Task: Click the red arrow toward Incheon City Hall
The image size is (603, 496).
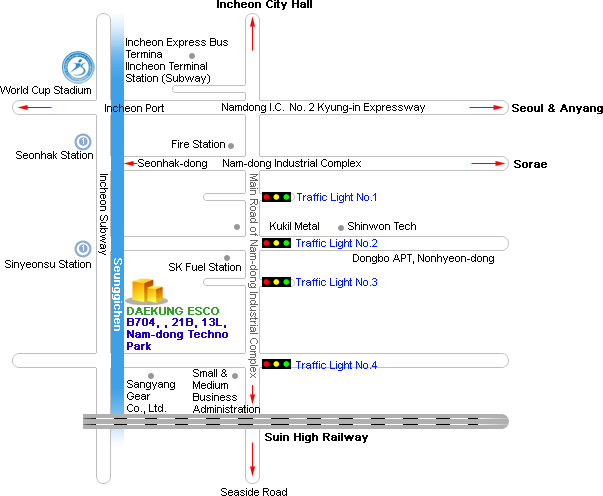Action: click(252, 34)
